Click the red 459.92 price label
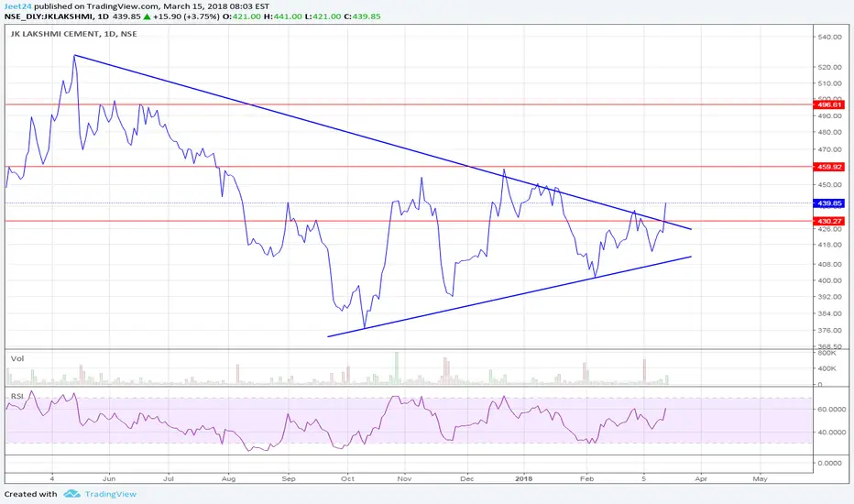 tap(829, 167)
